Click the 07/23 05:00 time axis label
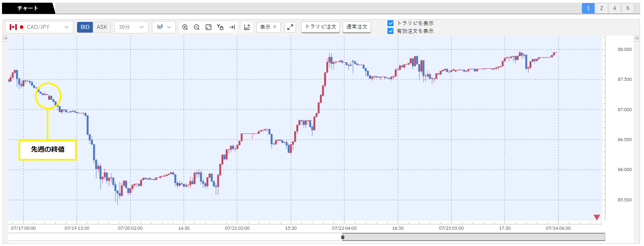Image resolution: width=644 pixels, height=246 pixels. point(451,228)
